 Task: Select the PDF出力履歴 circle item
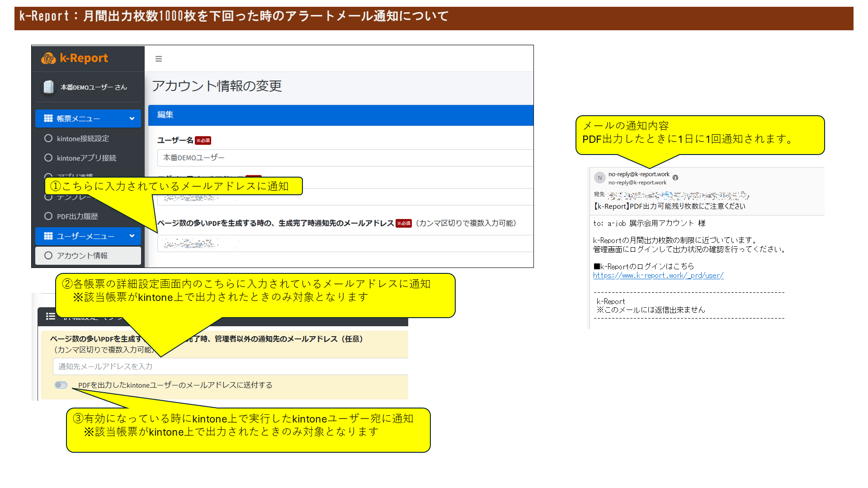[48, 216]
